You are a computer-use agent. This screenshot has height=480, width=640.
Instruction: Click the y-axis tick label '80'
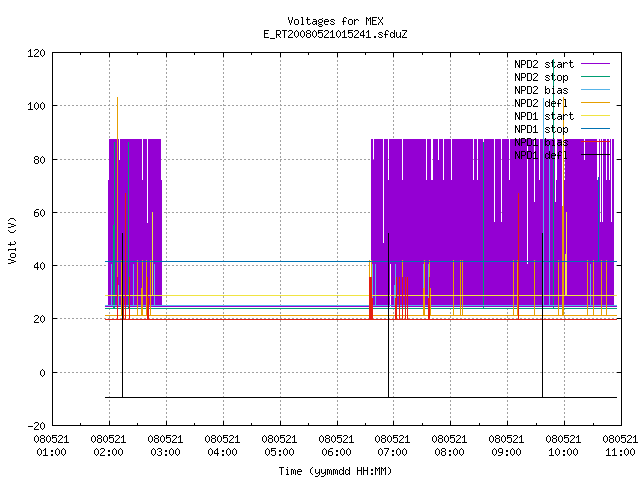(40, 160)
